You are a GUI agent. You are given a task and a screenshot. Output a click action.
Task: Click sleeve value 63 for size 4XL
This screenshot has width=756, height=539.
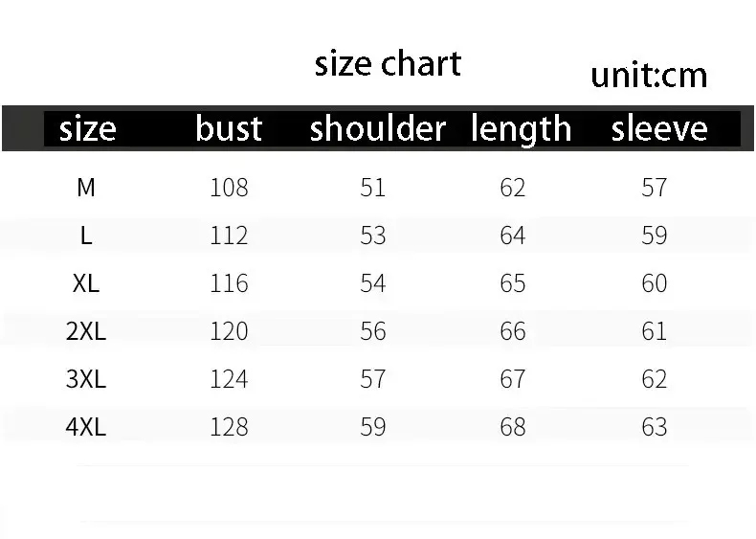[x=654, y=427]
